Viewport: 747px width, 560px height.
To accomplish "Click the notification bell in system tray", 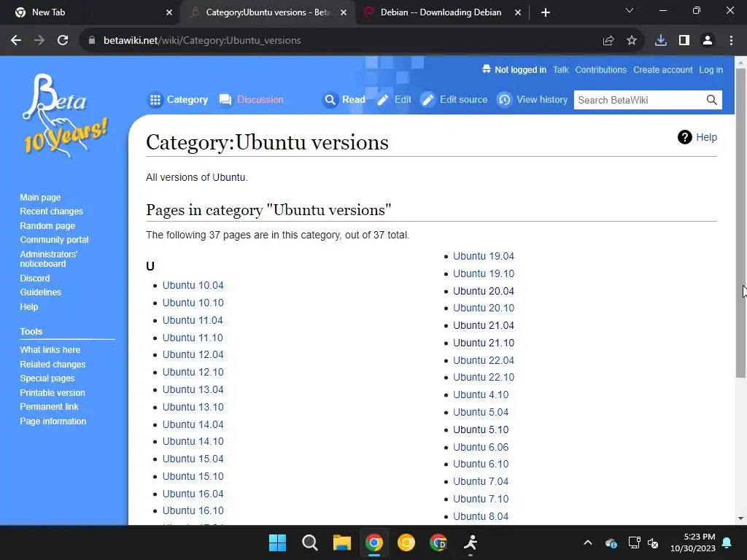I will point(727,542).
